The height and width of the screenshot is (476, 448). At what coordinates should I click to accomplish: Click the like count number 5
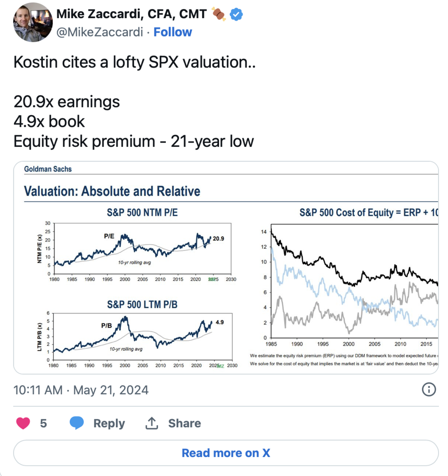click(44, 423)
